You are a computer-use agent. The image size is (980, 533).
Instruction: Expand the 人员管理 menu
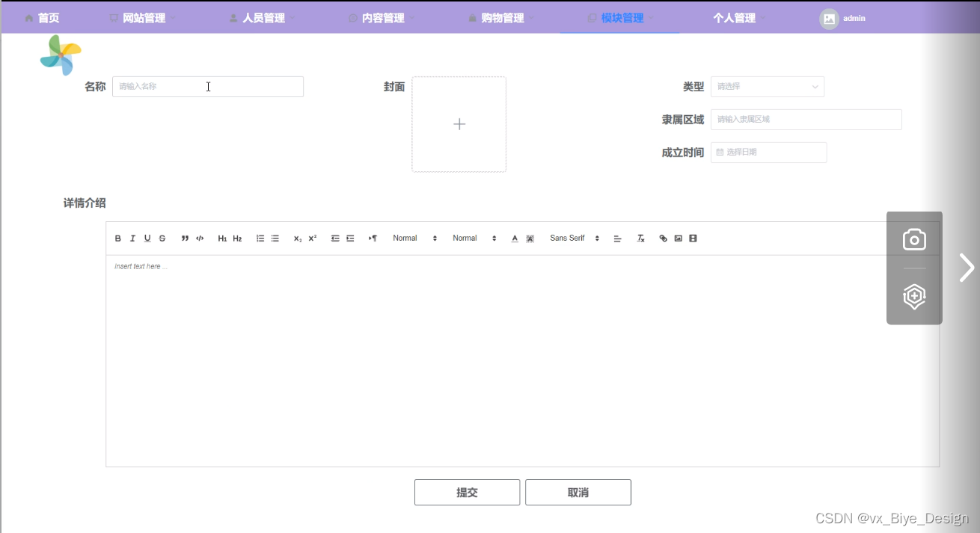pyautogui.click(x=262, y=18)
